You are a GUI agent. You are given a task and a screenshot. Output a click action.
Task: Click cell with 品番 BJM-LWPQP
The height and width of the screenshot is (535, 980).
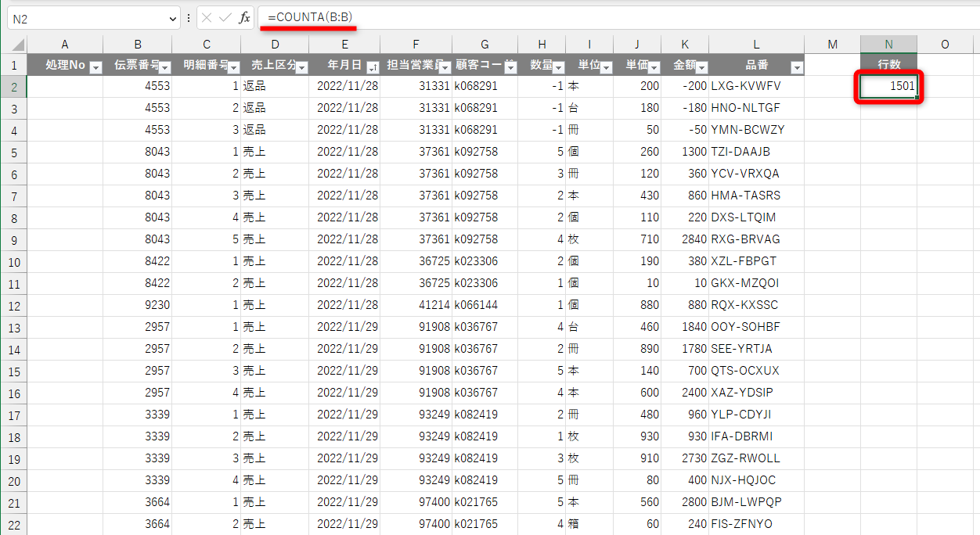757,502
